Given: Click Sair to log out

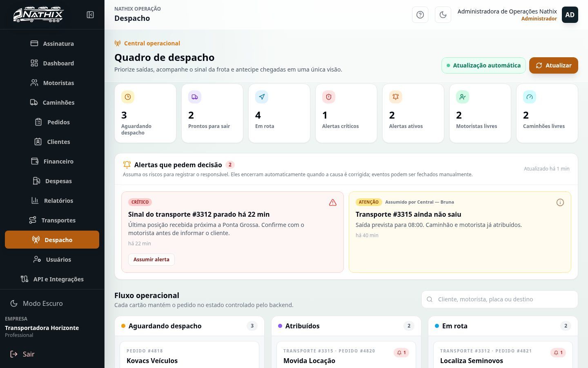Looking at the screenshot, I should 52,354.
